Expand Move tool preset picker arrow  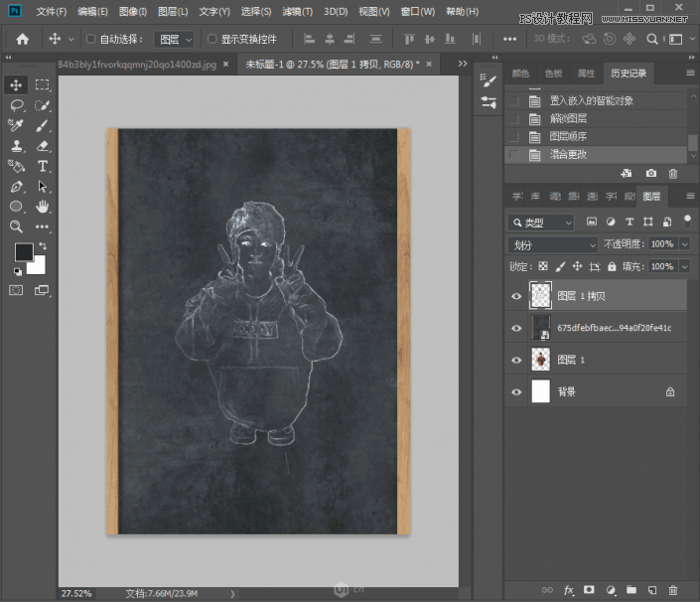pyautogui.click(x=71, y=40)
